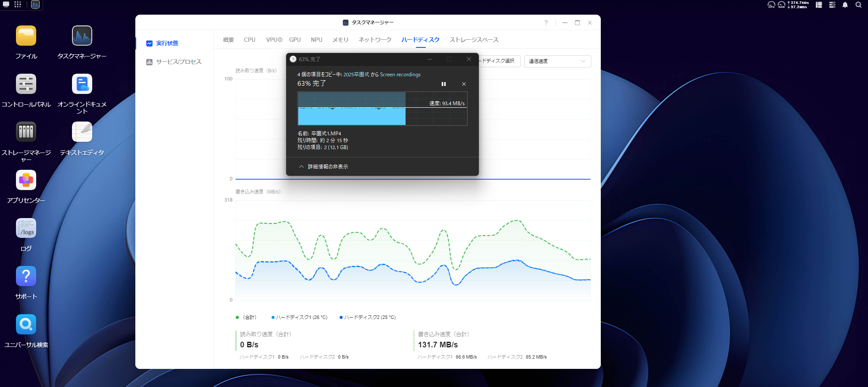
Task: Select サービス/プロセス in the sidebar
Action: [x=178, y=62]
